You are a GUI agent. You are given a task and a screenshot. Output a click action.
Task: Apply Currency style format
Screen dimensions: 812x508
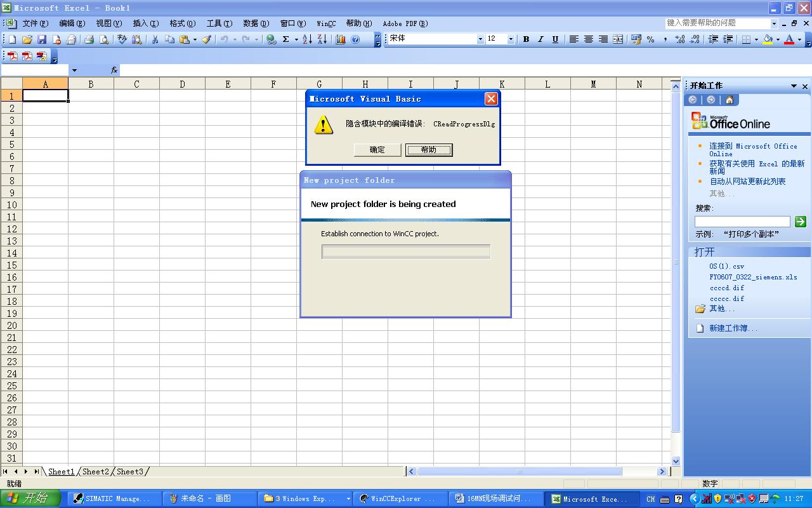click(636, 39)
